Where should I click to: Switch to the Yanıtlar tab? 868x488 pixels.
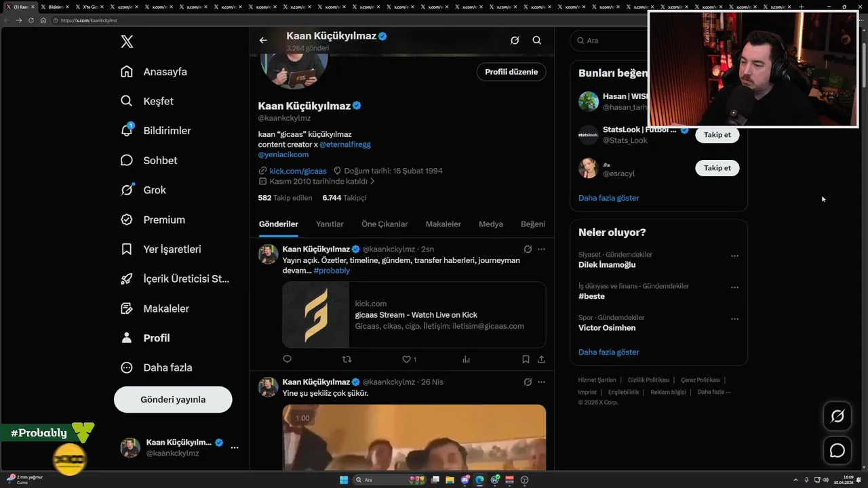330,224
